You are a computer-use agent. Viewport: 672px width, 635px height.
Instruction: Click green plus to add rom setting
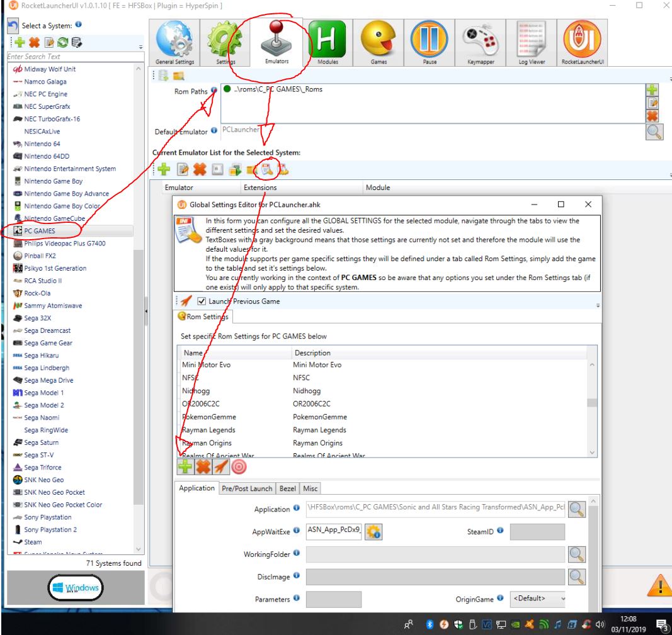pyautogui.click(x=186, y=467)
